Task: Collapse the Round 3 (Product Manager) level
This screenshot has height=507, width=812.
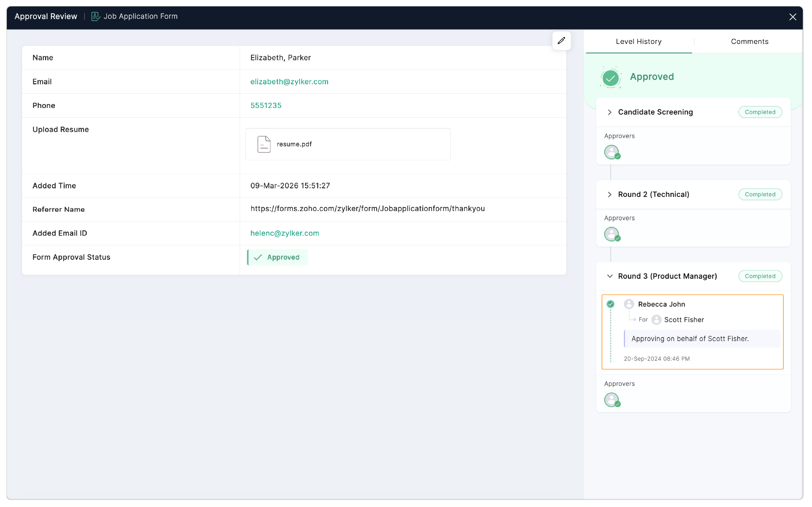Action: 610,276
